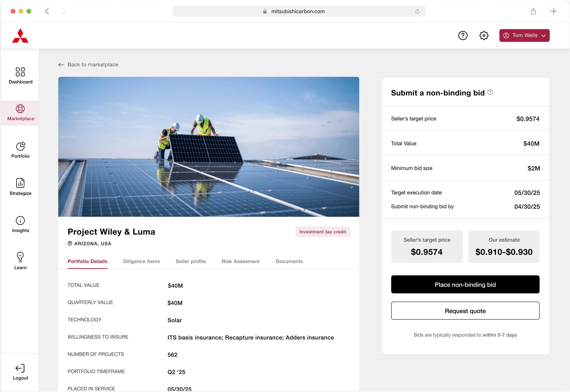Click the browser address bar
Screen dimensions: 570x392
[298, 11]
